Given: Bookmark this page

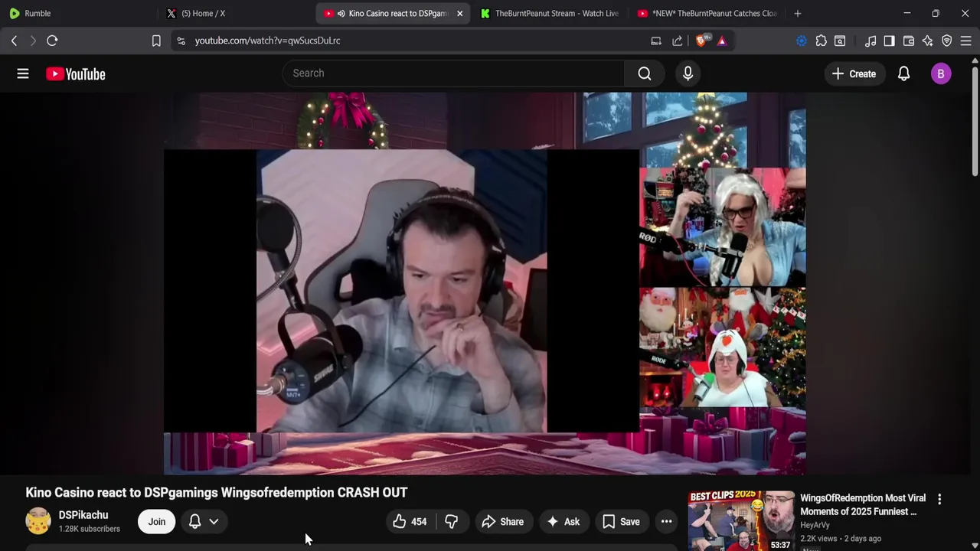Looking at the screenshot, I should 156,41.
